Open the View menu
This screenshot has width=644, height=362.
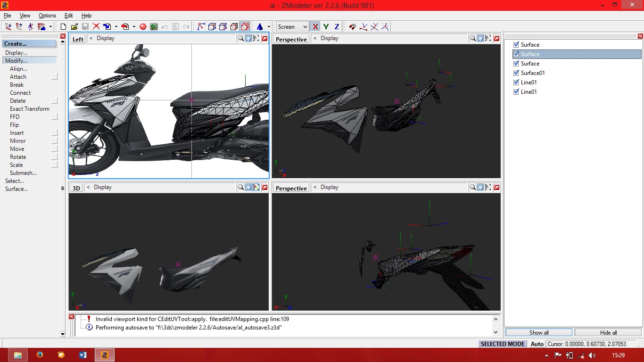point(25,16)
